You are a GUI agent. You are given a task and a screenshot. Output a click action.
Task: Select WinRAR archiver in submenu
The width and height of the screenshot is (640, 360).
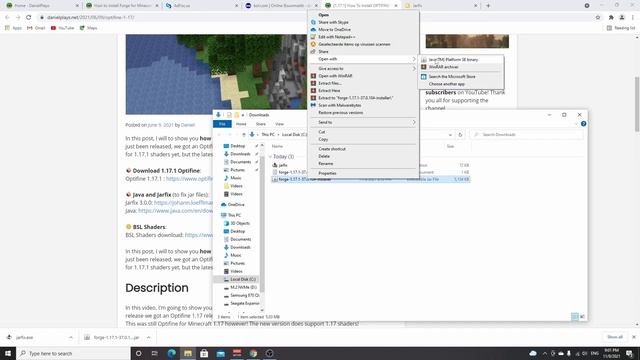click(443, 67)
